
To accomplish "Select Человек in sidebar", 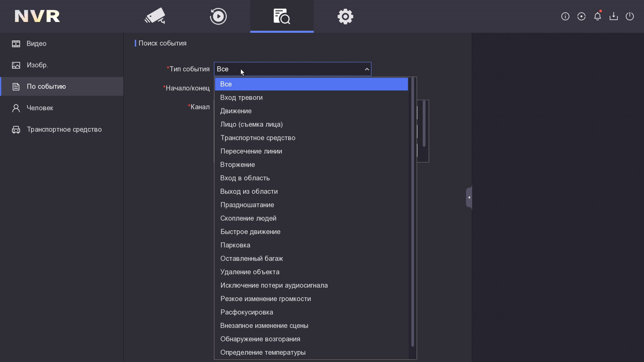I will (62, 108).
